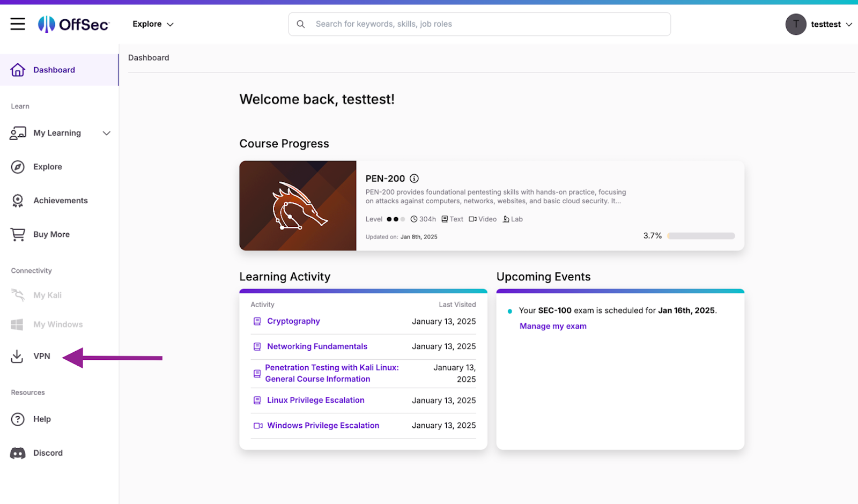
Task: Open the Cryptography activity link
Action: (x=293, y=321)
